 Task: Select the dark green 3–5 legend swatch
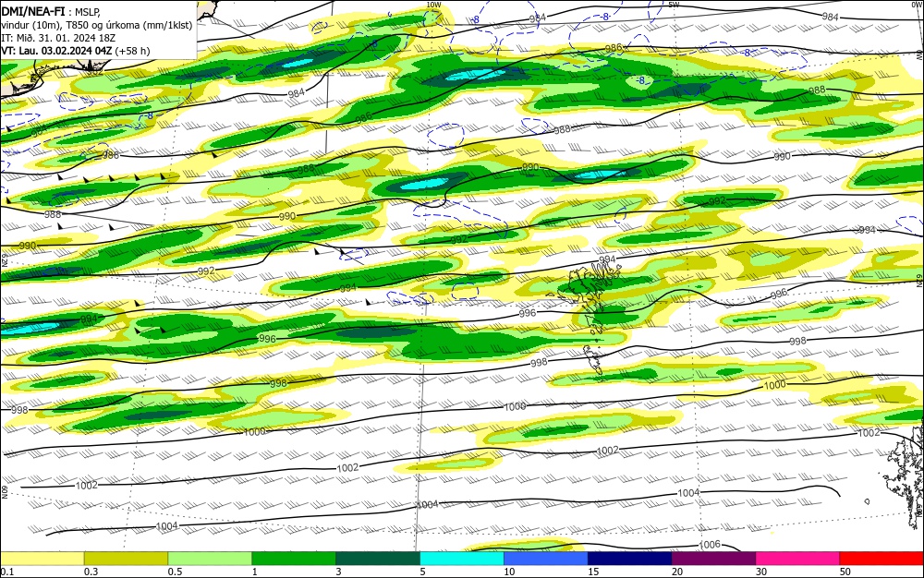coord(378,559)
